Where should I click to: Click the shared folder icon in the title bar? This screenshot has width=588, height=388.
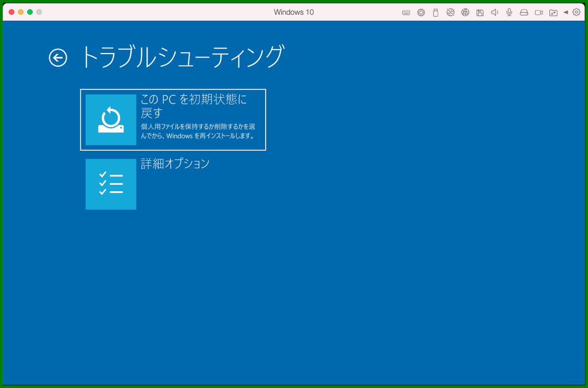[x=554, y=12]
